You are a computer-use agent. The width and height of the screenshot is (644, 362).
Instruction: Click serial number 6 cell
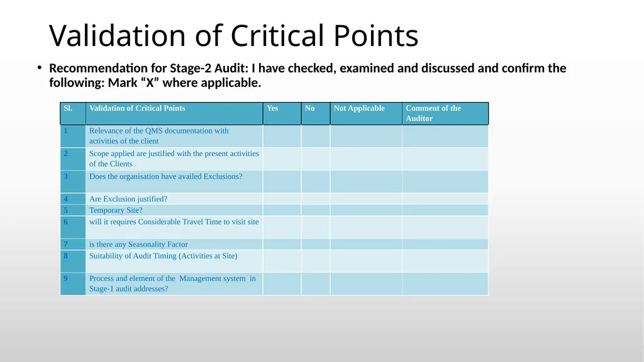[x=73, y=227]
